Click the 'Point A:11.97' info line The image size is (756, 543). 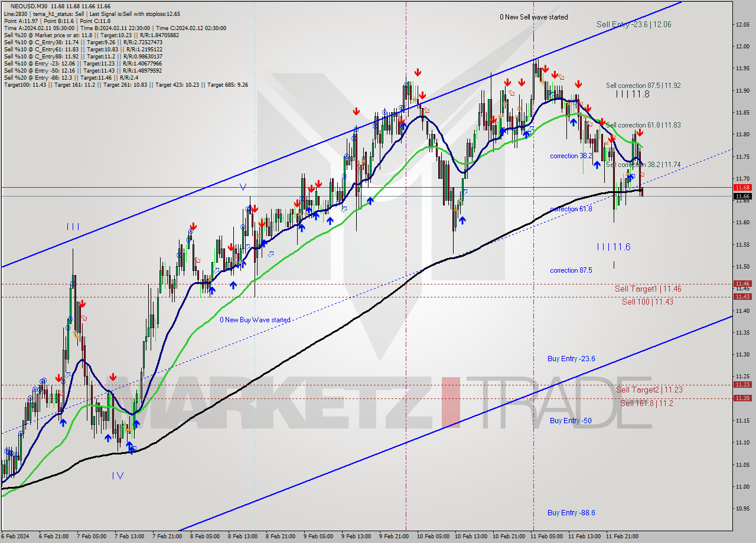[57, 21]
